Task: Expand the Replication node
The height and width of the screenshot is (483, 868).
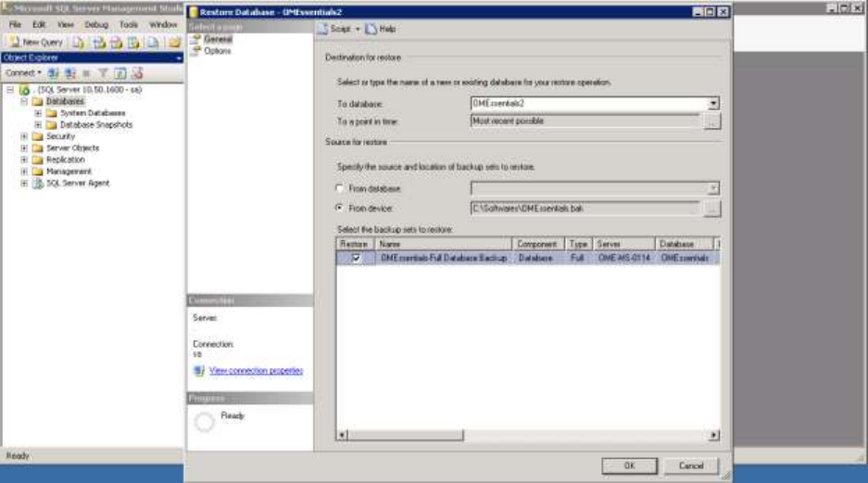Action: tap(24, 159)
